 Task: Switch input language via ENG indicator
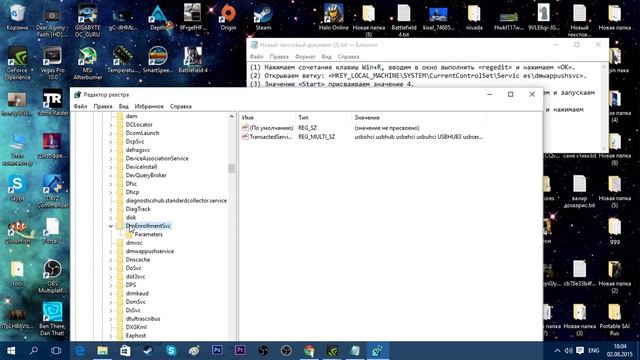tap(593, 351)
